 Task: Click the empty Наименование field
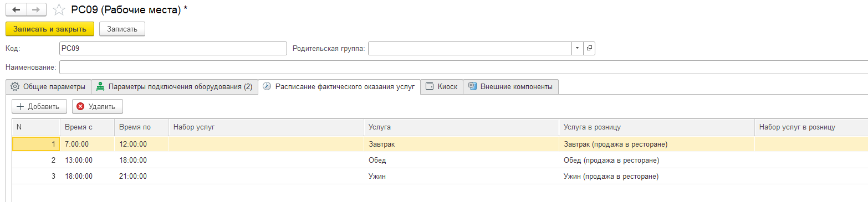pyautogui.click(x=463, y=67)
